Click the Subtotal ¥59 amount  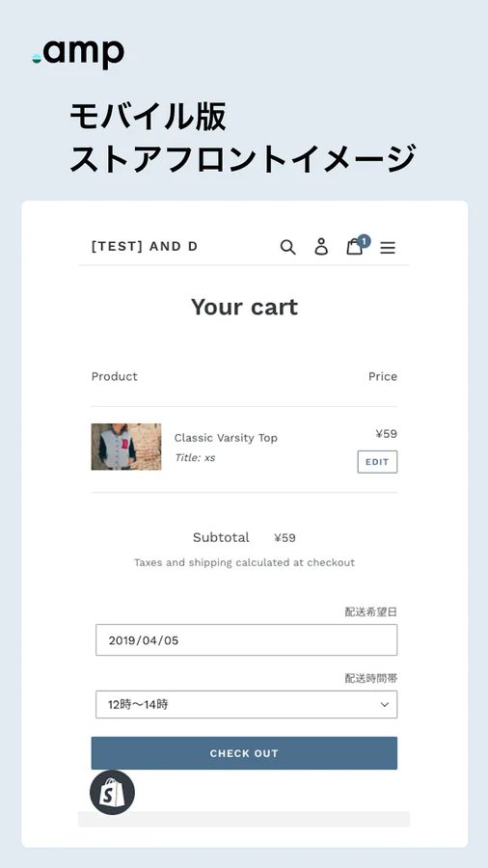click(x=285, y=537)
